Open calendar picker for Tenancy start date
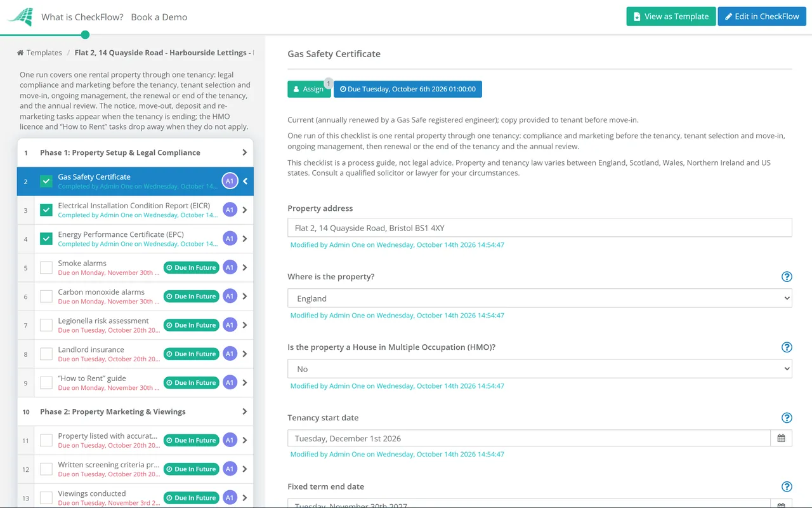 [782, 438]
